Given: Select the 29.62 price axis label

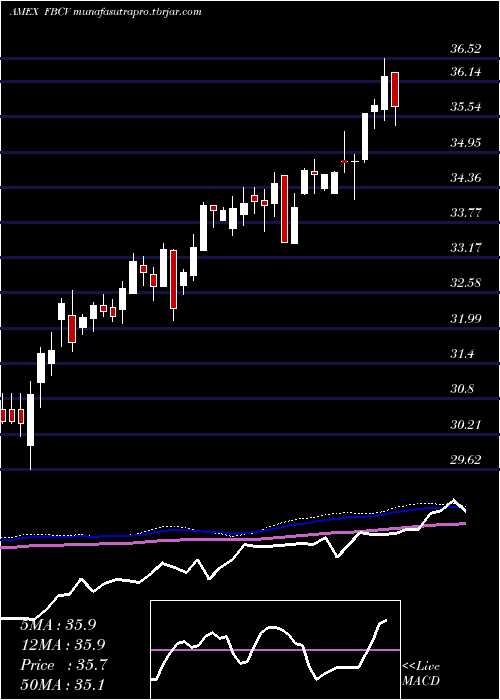Looking at the screenshot, I should [466, 459].
